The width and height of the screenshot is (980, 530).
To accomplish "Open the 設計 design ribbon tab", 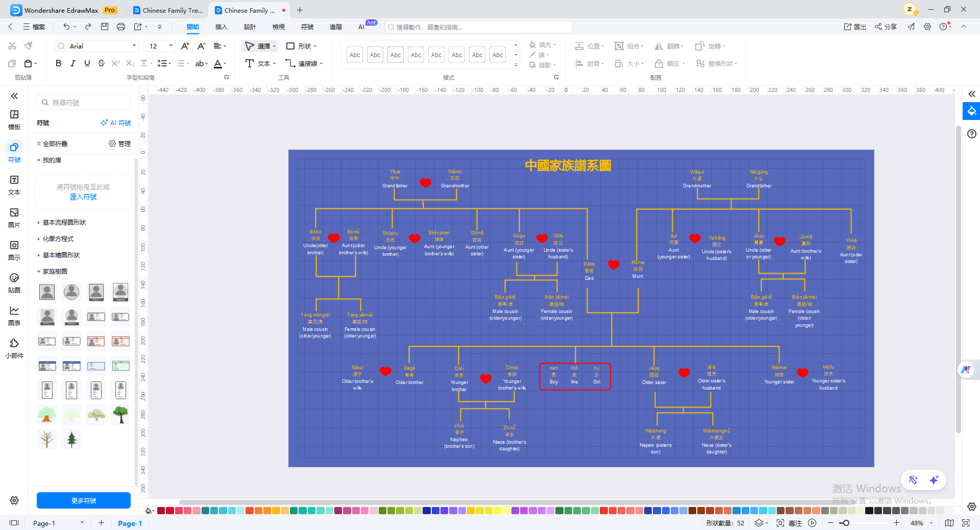I will point(250,27).
